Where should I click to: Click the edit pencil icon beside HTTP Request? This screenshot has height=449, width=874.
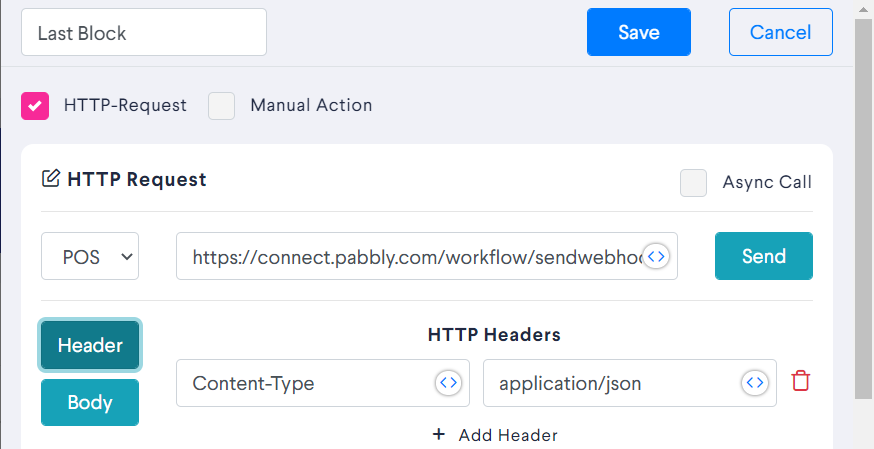(51, 179)
